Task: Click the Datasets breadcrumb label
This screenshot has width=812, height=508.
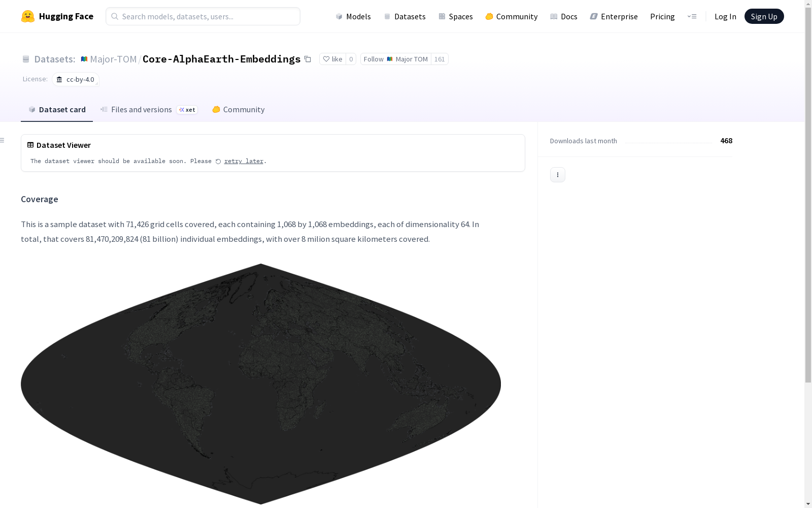Action: [54, 59]
